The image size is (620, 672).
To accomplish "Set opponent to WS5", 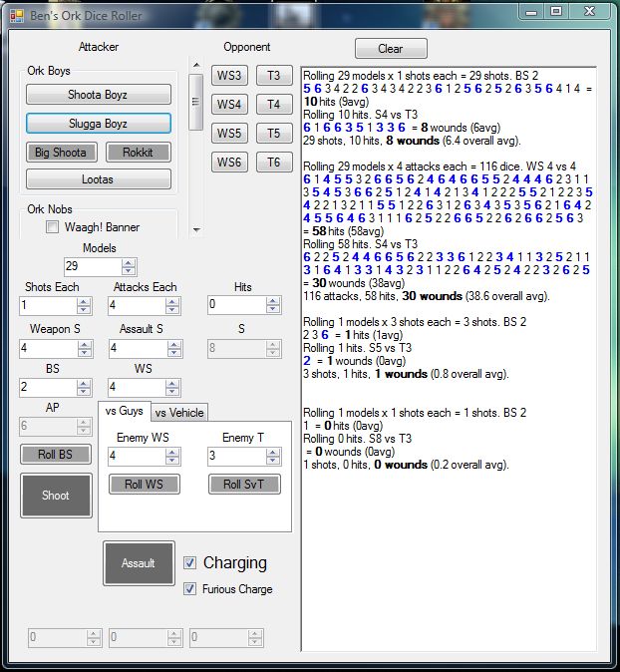I will [x=229, y=133].
